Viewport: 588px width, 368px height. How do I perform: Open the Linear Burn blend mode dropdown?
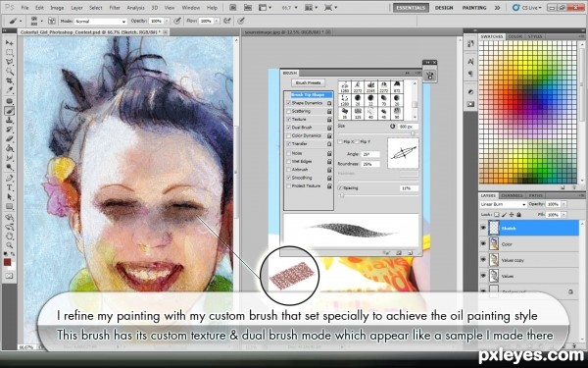[504, 204]
